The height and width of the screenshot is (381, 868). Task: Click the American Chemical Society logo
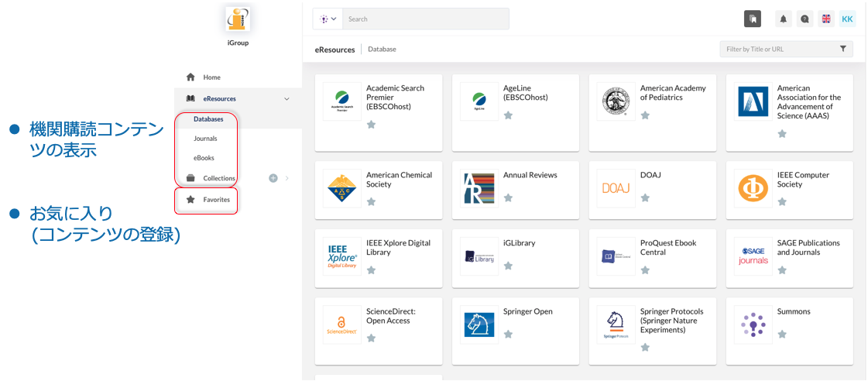click(x=342, y=188)
